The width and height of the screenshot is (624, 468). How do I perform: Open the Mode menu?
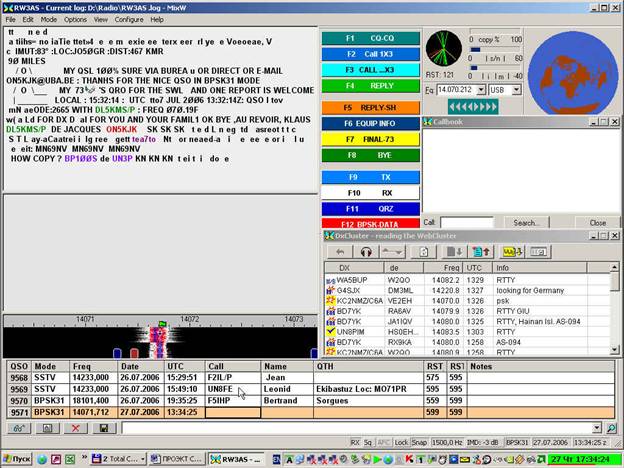tap(49, 20)
